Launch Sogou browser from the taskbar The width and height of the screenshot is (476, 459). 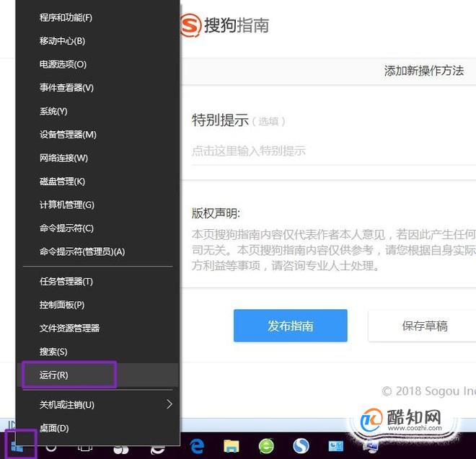(x=301, y=446)
